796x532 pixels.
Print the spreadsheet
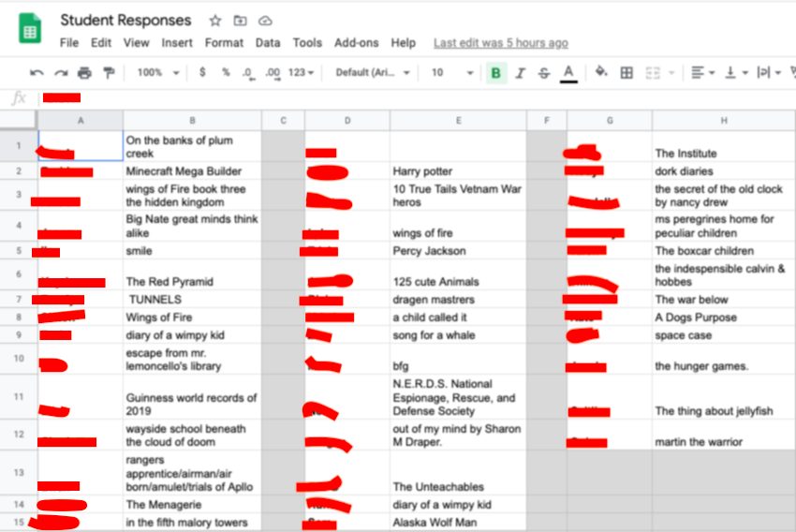[x=84, y=73]
